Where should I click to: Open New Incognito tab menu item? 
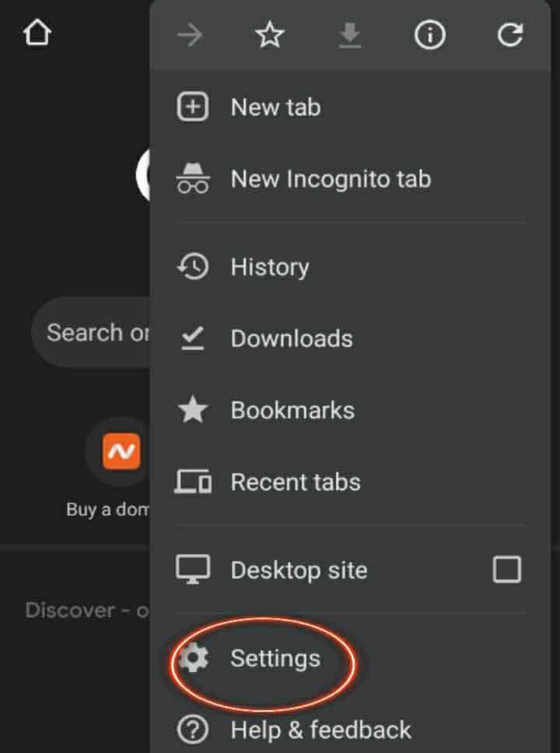331,179
